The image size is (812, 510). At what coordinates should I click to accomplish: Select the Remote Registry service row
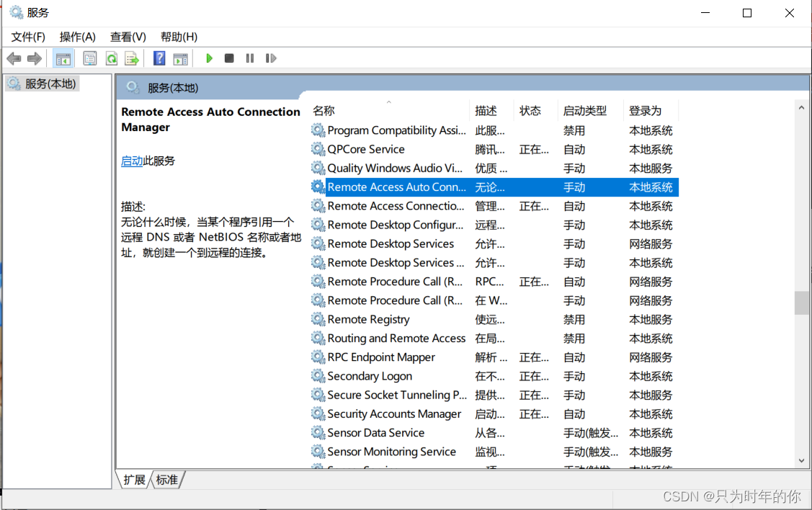[x=494, y=319]
